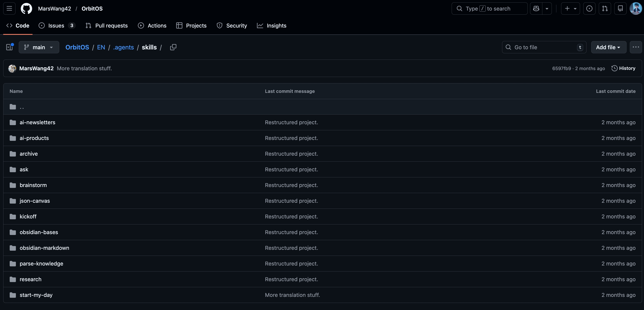Image resolution: width=644 pixels, height=310 pixels.
Task: Open the issues icon in the top bar
Action: 589,8
